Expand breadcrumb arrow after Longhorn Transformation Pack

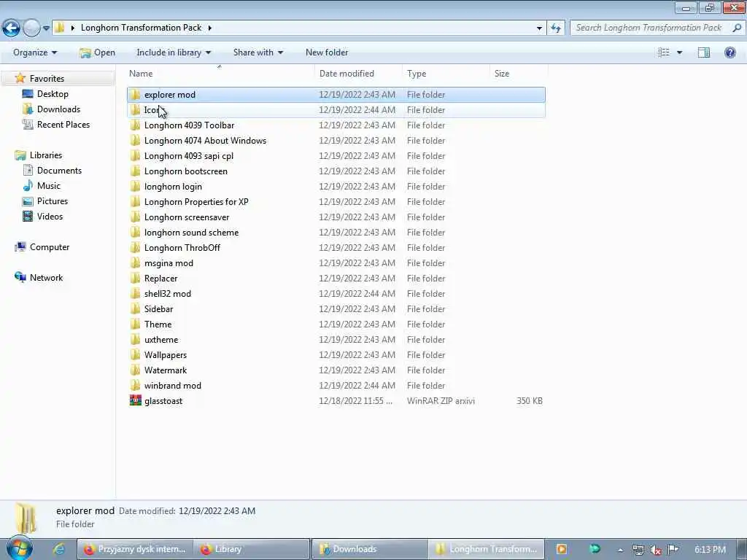click(209, 28)
